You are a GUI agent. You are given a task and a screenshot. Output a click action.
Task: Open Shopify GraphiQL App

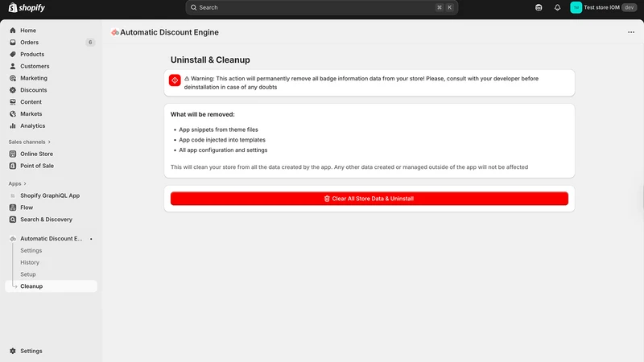(x=50, y=195)
